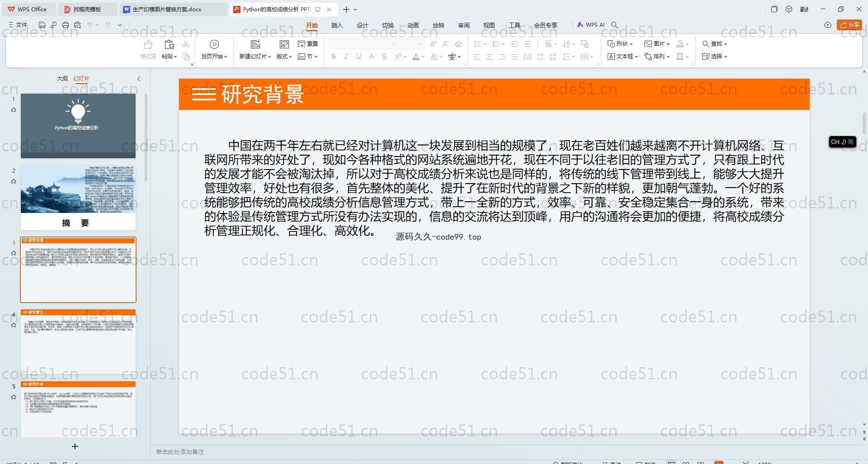Open new document tab with plus button
868x464 pixels.
[x=346, y=9]
